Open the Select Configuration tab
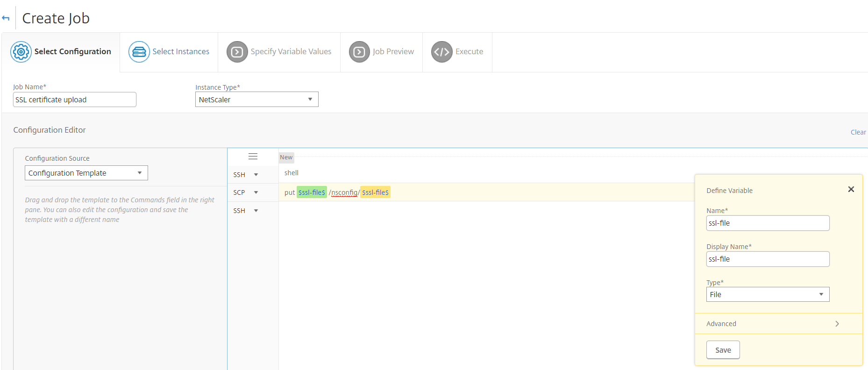The image size is (868, 370). (x=61, y=52)
